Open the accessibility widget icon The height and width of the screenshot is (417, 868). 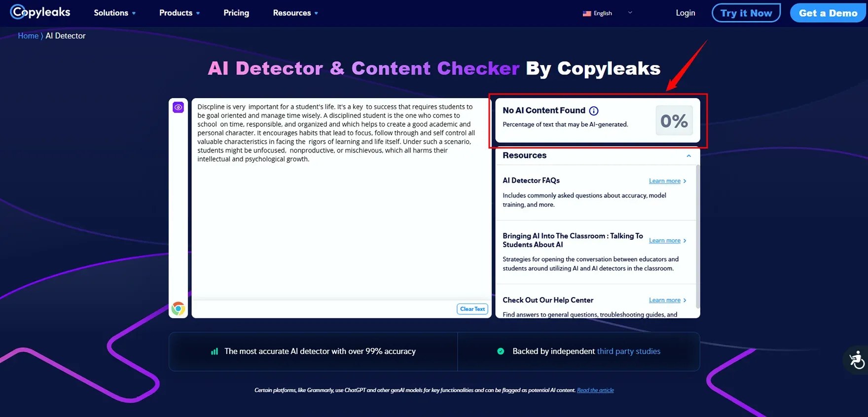click(x=857, y=360)
